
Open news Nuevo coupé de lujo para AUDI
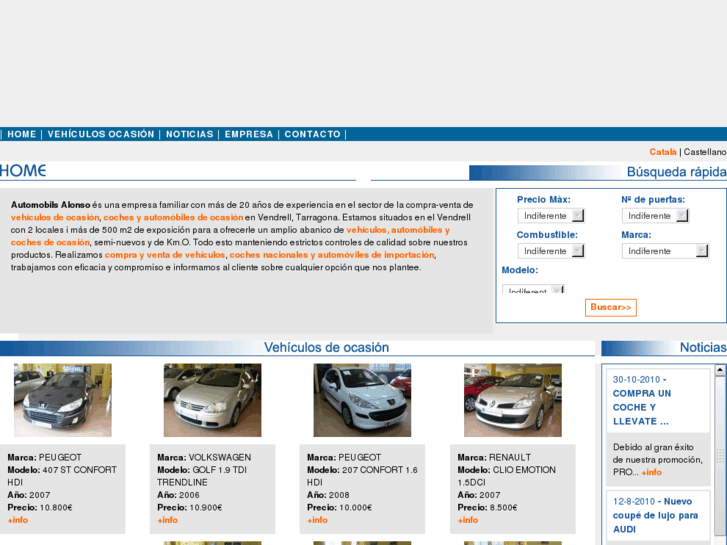656,515
